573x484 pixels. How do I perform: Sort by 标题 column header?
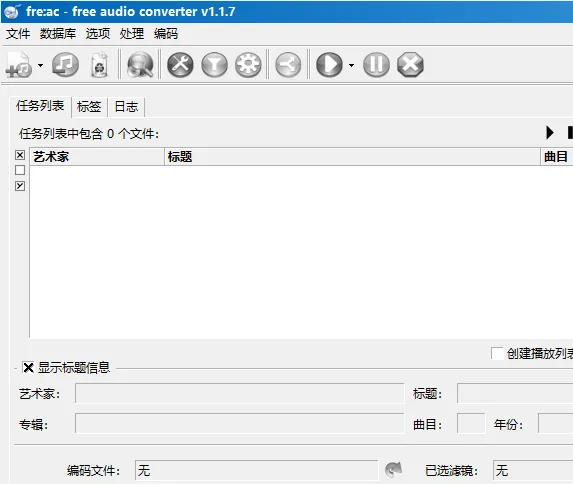pyautogui.click(x=352, y=157)
